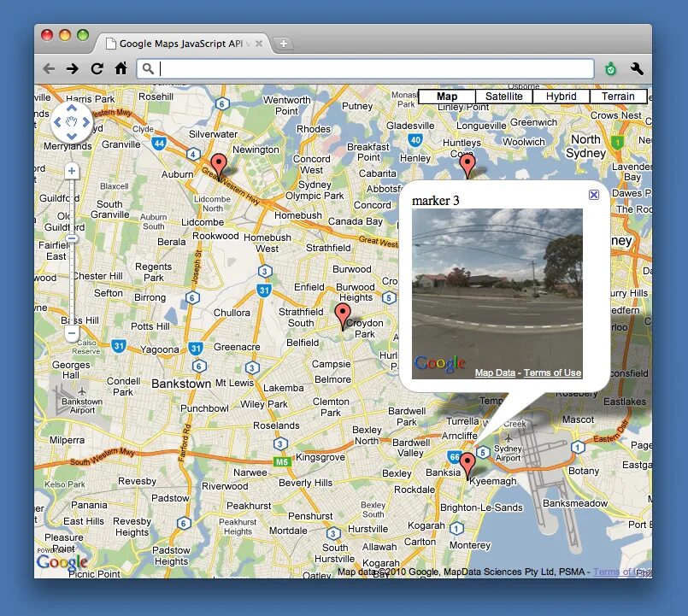Image resolution: width=688 pixels, height=616 pixels.
Task: Click the Bankstown Airport plane icon
Action: [x=82, y=390]
